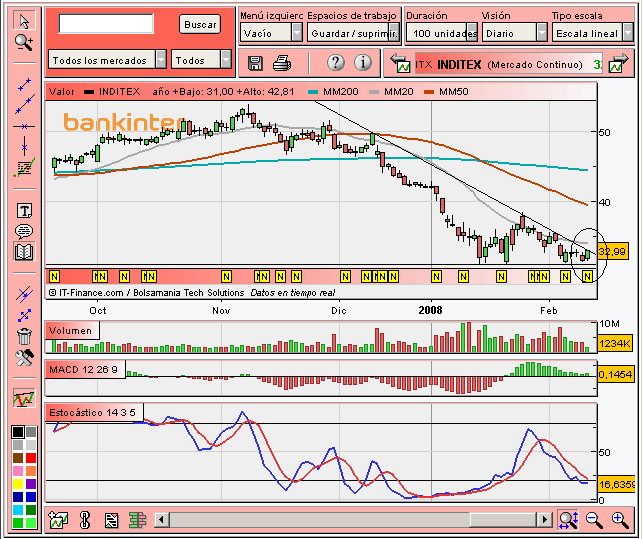The width and height of the screenshot is (643, 539).
Task: Click the Valor label in chart header
Action: point(62,91)
